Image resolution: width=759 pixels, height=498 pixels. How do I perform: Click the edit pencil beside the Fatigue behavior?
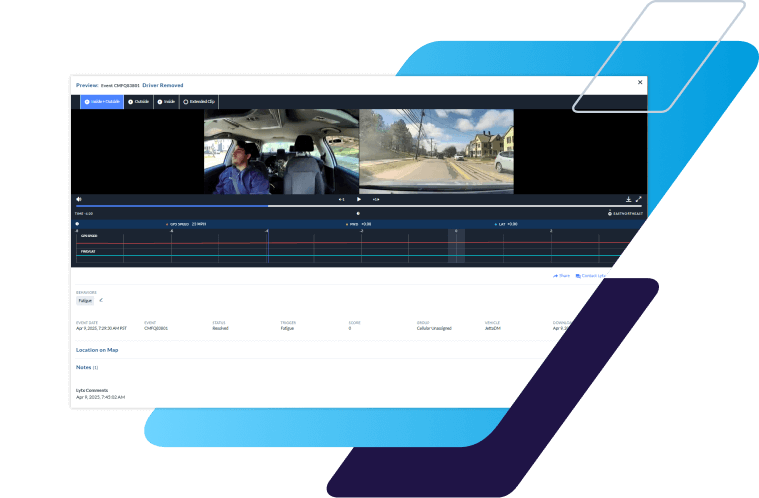coord(101,299)
